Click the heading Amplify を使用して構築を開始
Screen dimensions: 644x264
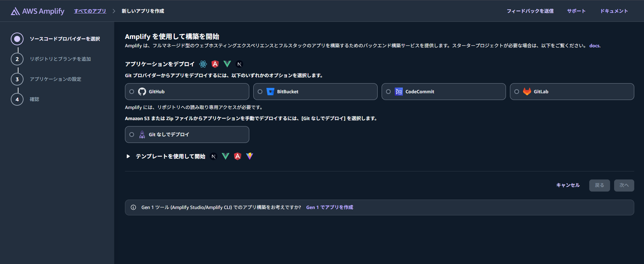point(172,37)
